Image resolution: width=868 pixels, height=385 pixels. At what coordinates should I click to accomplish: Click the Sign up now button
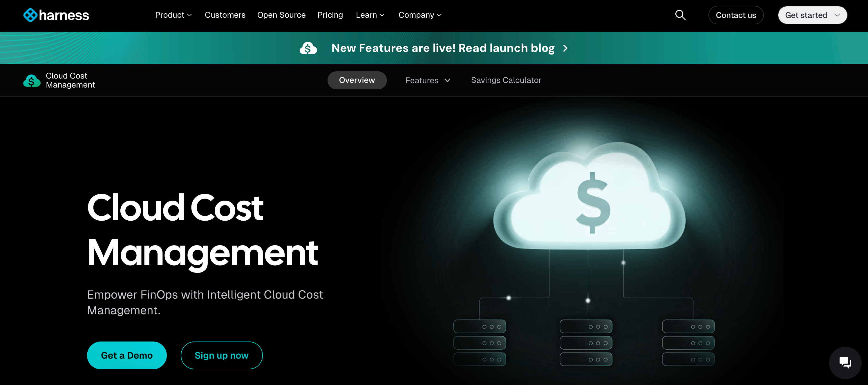[222, 355]
